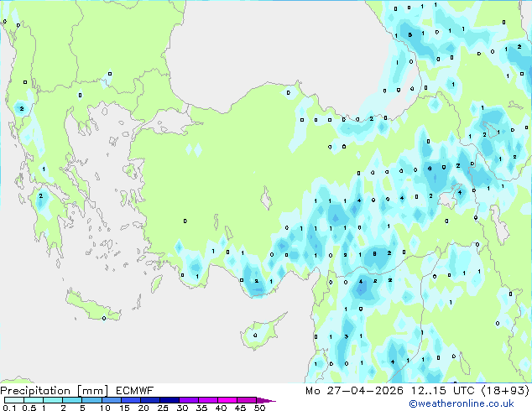This screenshot has height=411, width=532.
Task: Click the legend value label '10'
Action: (105, 408)
